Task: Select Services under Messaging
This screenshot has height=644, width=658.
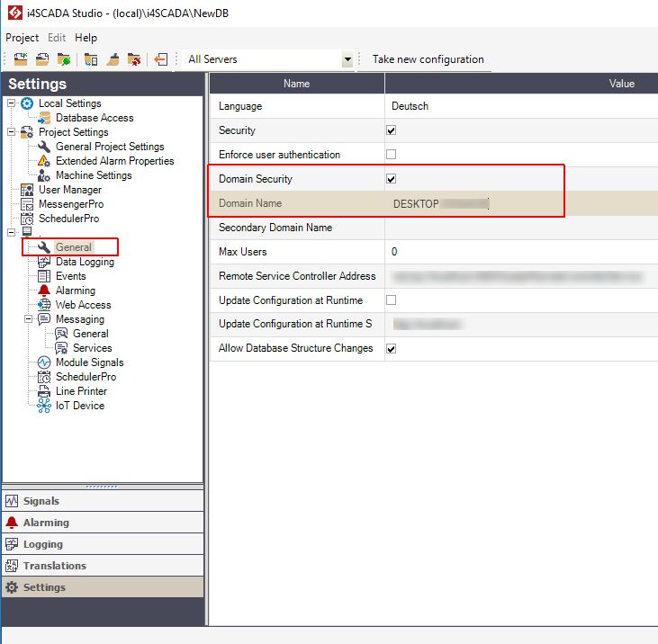Action: coord(93,348)
